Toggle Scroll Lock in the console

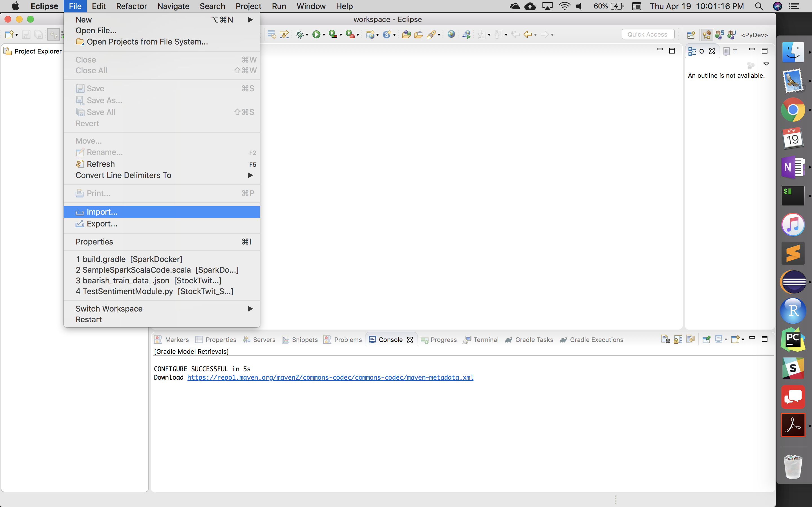pyautogui.click(x=678, y=339)
